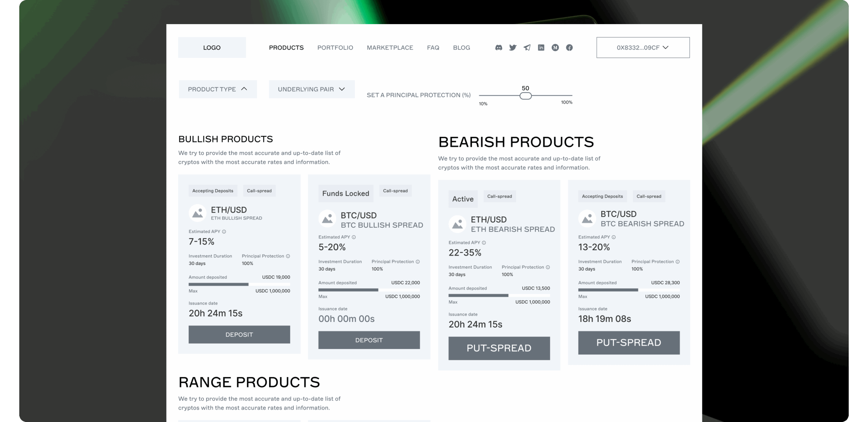868x422 pixels.
Task: Open the Marketplace nav item
Action: [x=390, y=47]
